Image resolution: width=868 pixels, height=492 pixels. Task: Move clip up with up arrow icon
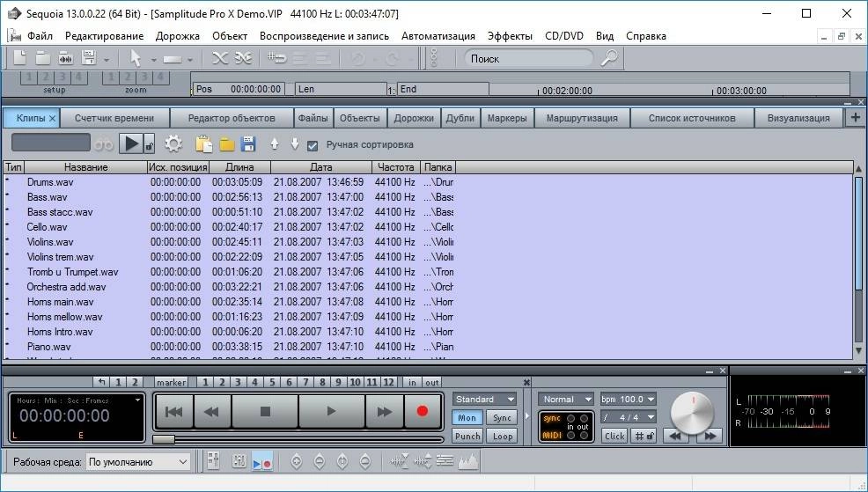[275, 144]
